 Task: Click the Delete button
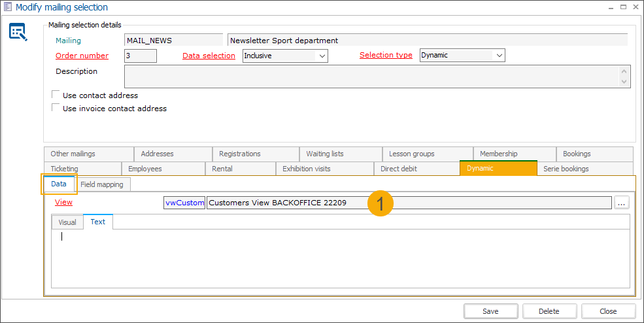coord(549,311)
